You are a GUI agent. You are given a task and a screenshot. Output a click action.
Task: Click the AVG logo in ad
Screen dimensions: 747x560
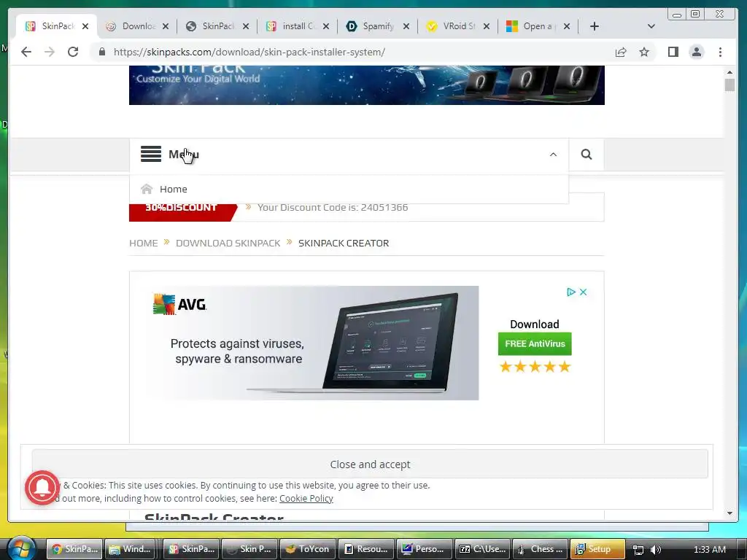(x=179, y=305)
